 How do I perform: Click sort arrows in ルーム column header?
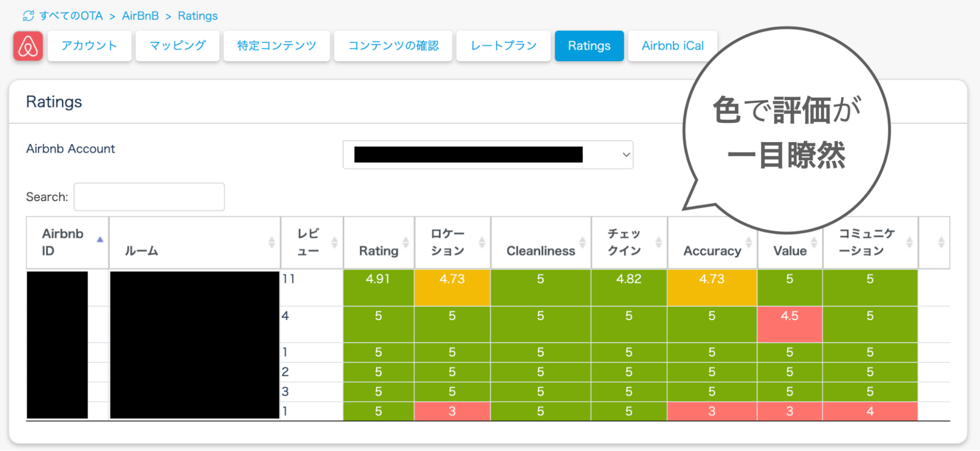point(272,242)
